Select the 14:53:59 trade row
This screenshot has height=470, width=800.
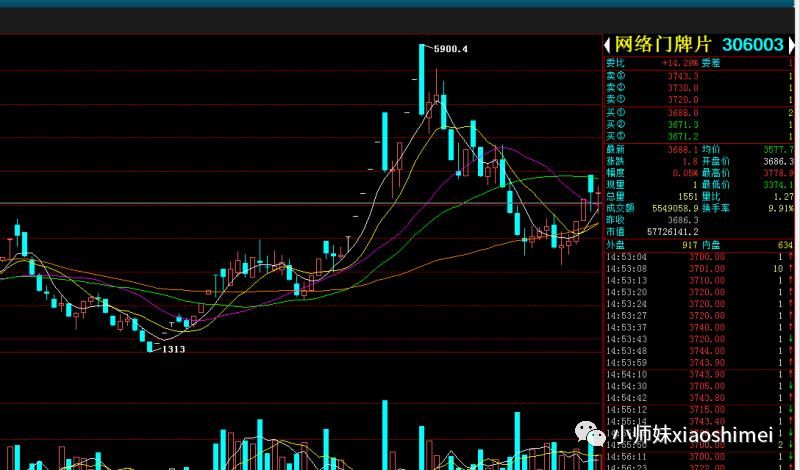699,363
